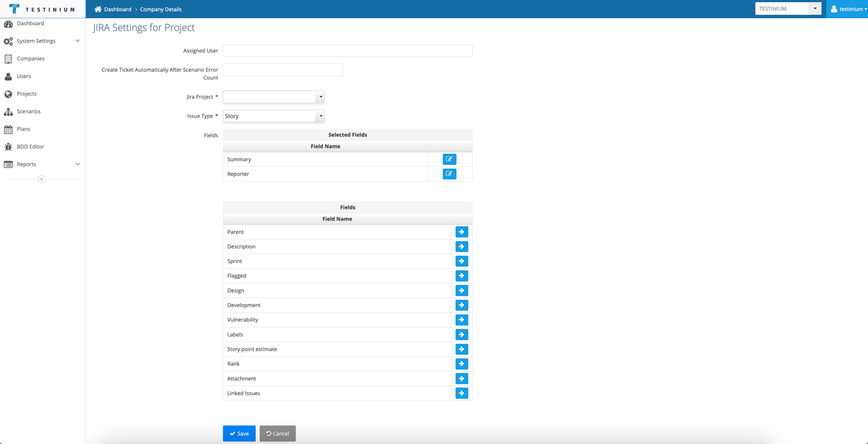Add the Sprint field with arrow

461,261
